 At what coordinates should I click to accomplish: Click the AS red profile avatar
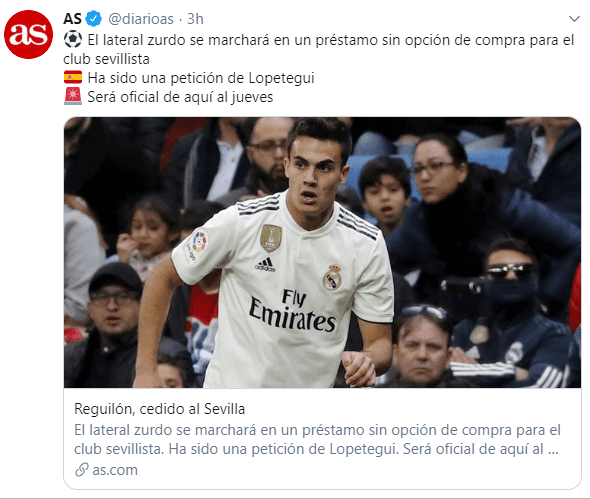click(x=28, y=34)
